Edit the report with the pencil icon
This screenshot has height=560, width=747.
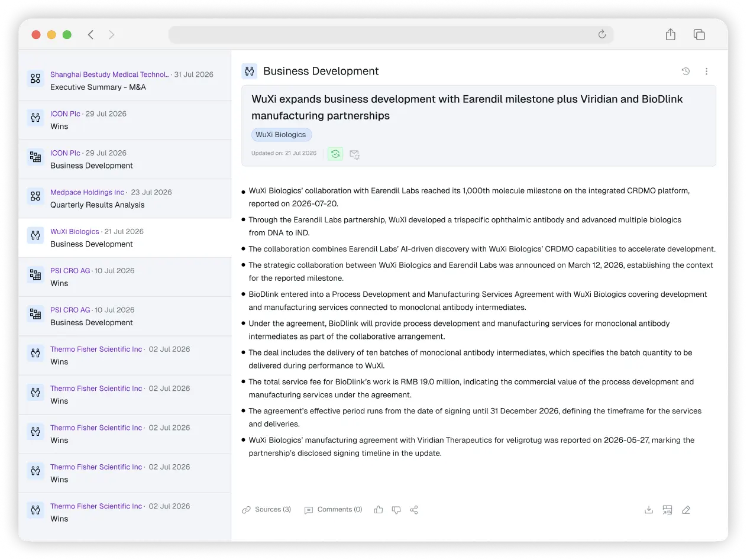pos(686,510)
